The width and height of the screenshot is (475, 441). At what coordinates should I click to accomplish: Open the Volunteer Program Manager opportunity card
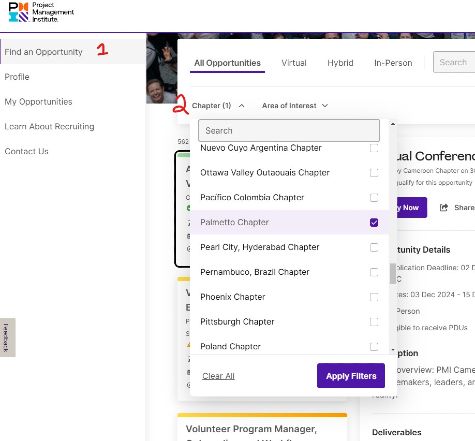pos(262,428)
